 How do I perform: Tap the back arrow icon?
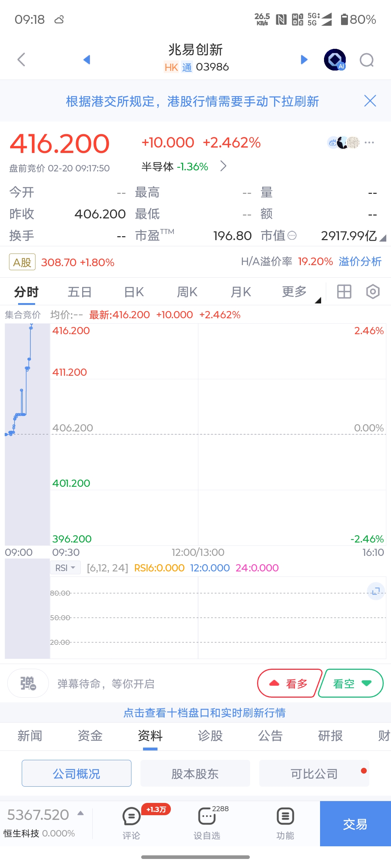pyautogui.click(x=22, y=60)
